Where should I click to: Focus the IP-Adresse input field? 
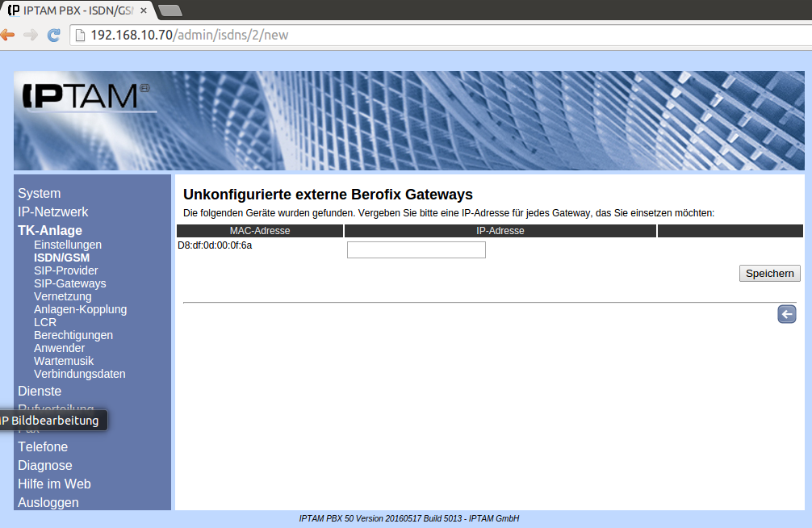[416, 250]
